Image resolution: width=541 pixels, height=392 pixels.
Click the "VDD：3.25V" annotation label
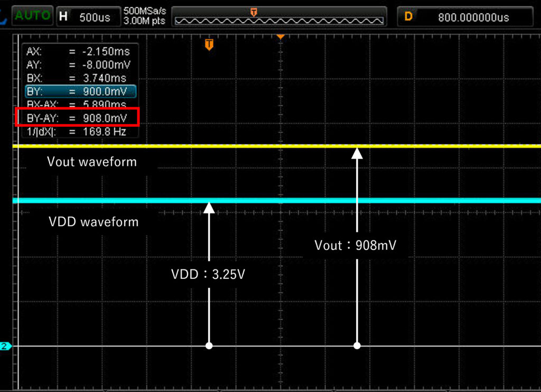tap(209, 275)
